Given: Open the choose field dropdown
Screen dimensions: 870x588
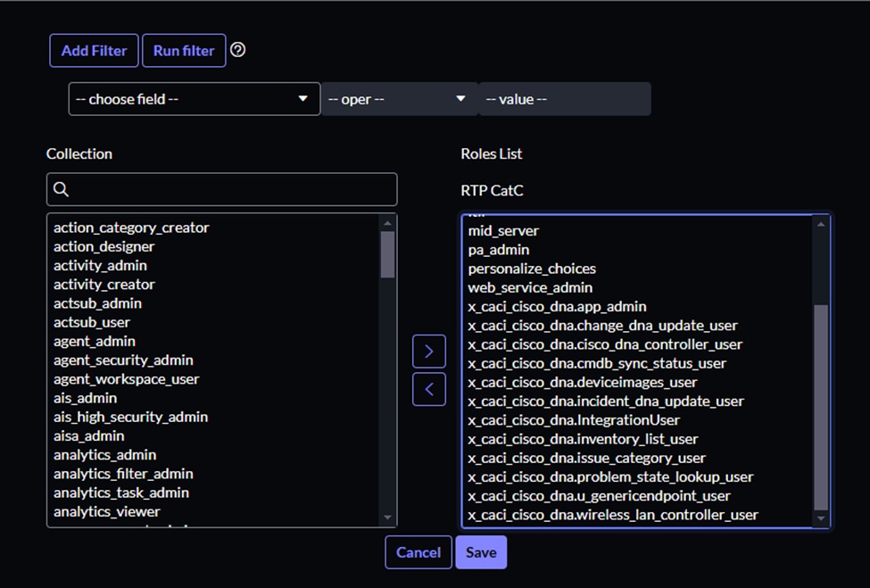Looking at the screenshot, I should [194, 99].
